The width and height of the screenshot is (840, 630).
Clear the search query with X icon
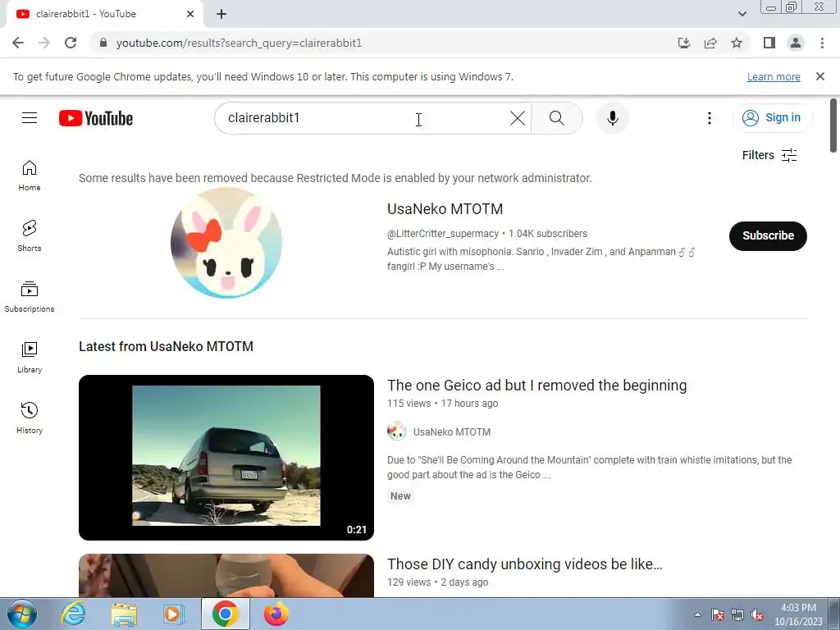[517, 118]
